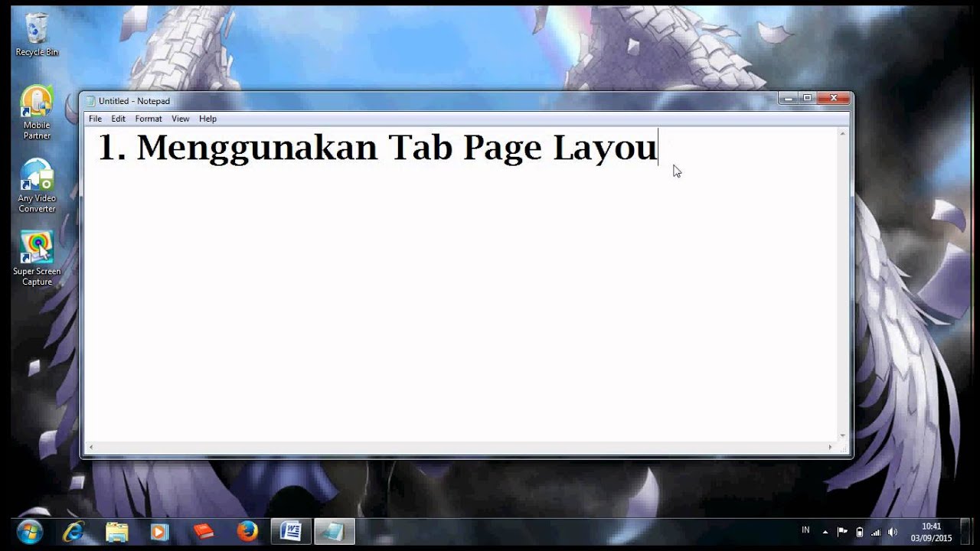Maximize the Notepad window
Screen dimensions: 980x551
click(807, 98)
